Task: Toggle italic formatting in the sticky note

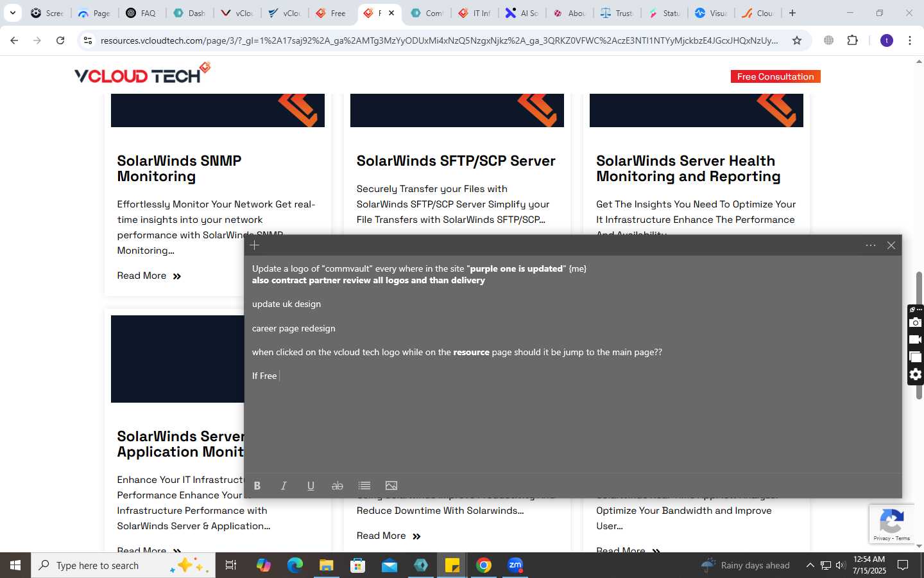Action: tap(284, 486)
